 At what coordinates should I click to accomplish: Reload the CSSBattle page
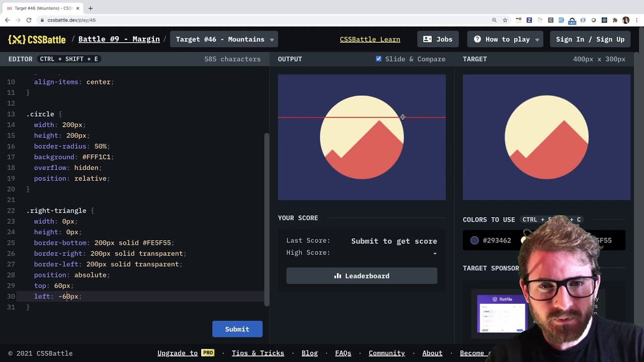[29, 20]
